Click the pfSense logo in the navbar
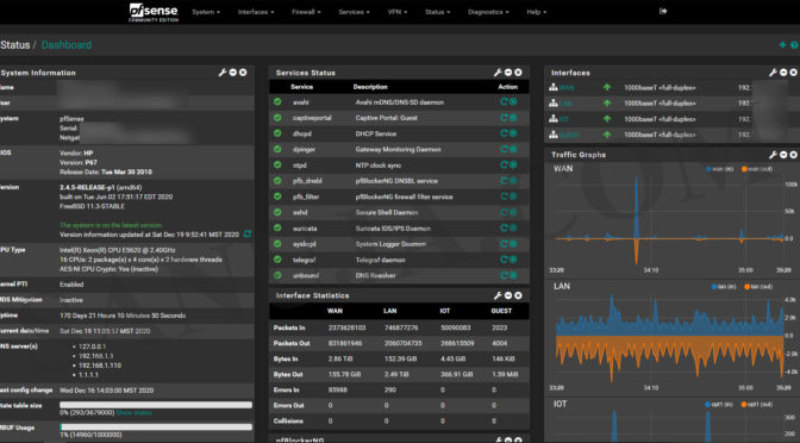 pos(154,12)
